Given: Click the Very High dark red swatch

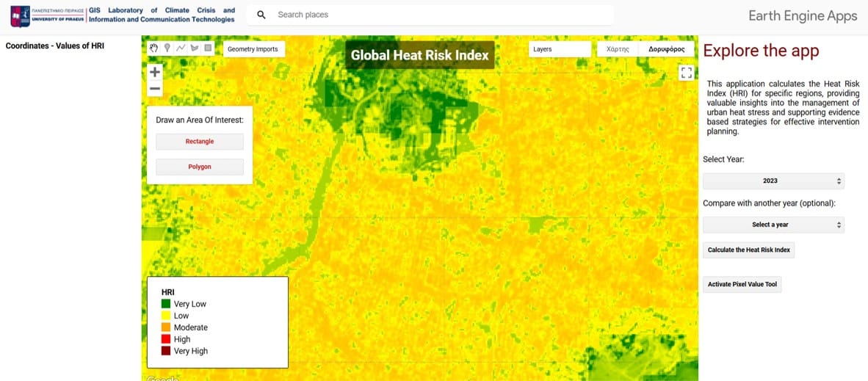Looking at the screenshot, I should click(x=166, y=351).
